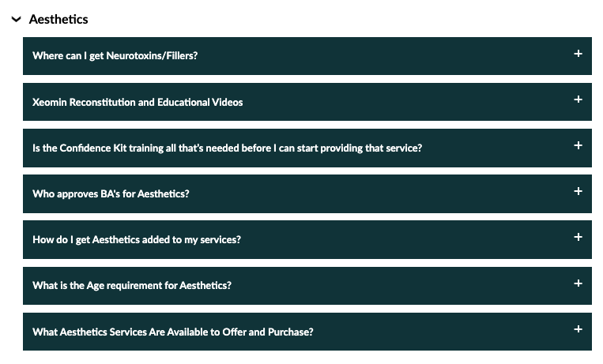
Task: Click plus icon for Aesthetics Services Available question
Action: tap(578, 328)
